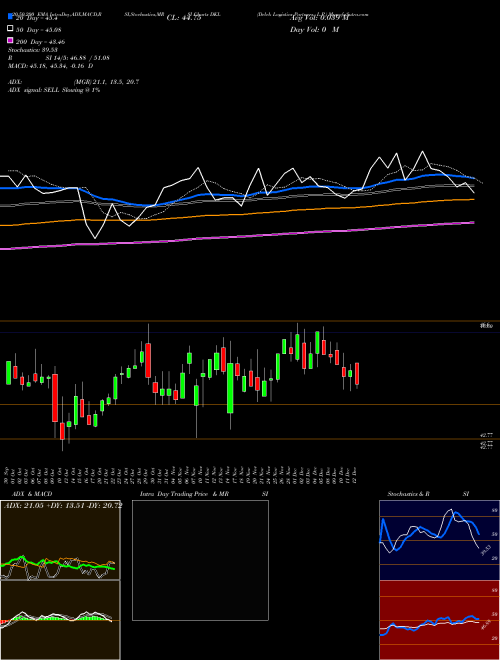Screen dimensions: 500x660
Task: Click the ADX '(MGR) 21.1, 13.5, 20.7' values
Action: click(x=106, y=82)
